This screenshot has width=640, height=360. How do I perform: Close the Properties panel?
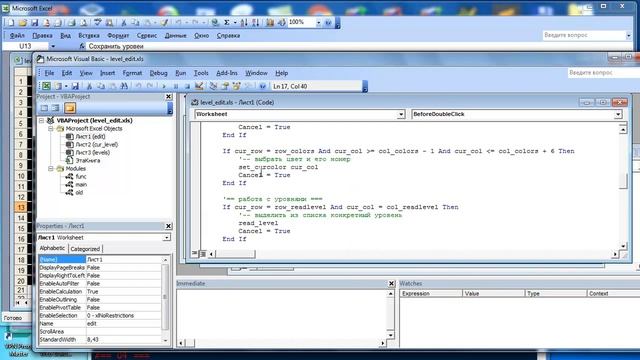pyautogui.click(x=169, y=226)
